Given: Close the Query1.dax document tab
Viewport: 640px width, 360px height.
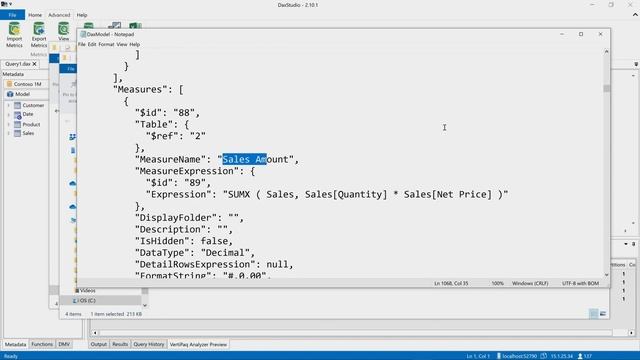Looking at the screenshot, I should tap(35, 64).
